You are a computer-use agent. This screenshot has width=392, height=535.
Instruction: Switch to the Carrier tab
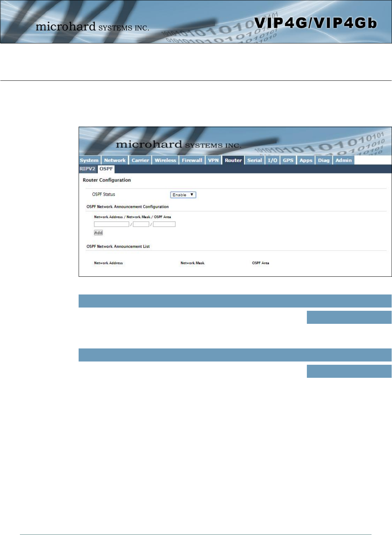140,160
